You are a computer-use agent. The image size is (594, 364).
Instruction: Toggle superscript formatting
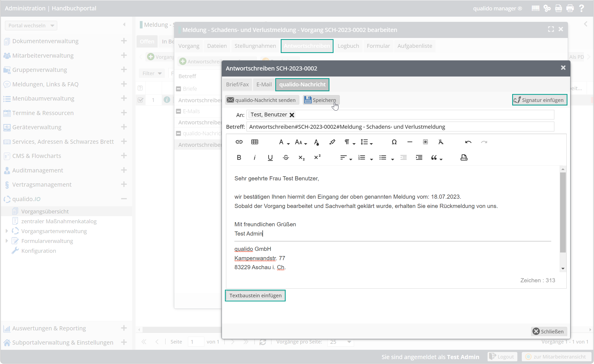317,157
